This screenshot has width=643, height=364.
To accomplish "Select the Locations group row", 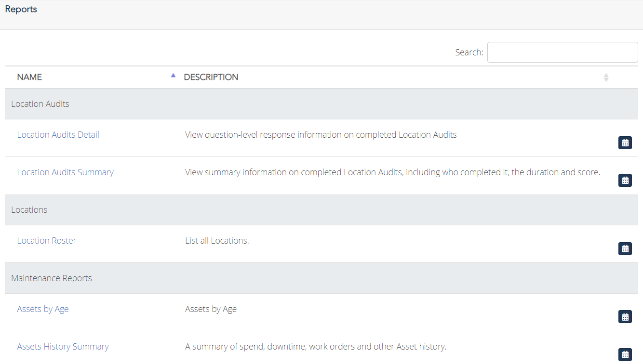I will [x=321, y=210].
